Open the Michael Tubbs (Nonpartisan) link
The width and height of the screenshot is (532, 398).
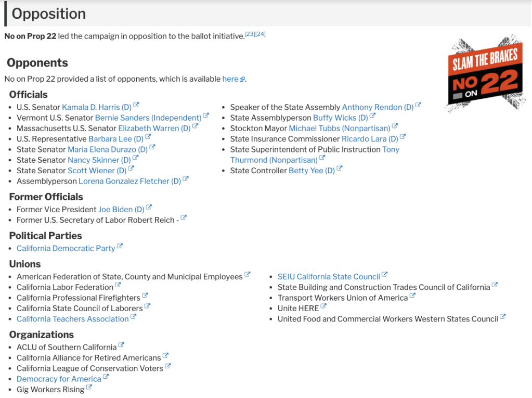pos(339,129)
